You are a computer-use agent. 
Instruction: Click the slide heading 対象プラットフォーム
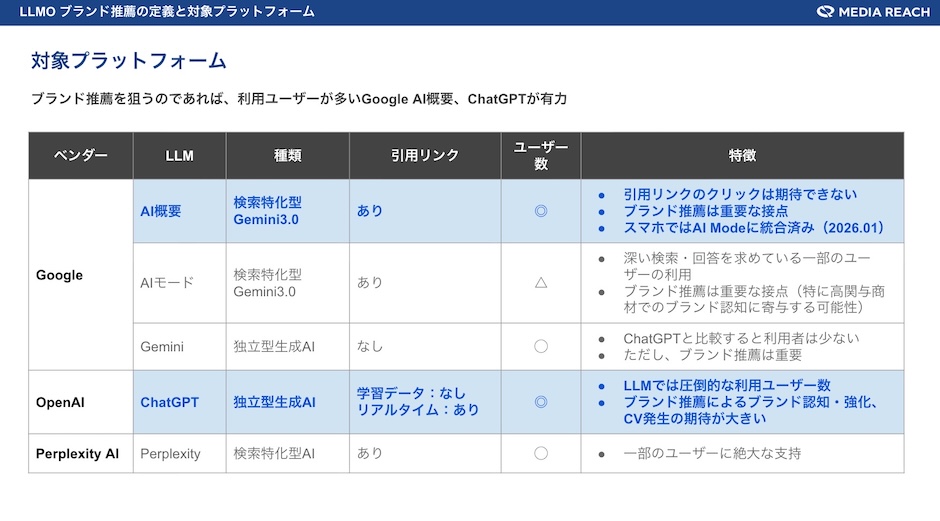tap(128, 61)
